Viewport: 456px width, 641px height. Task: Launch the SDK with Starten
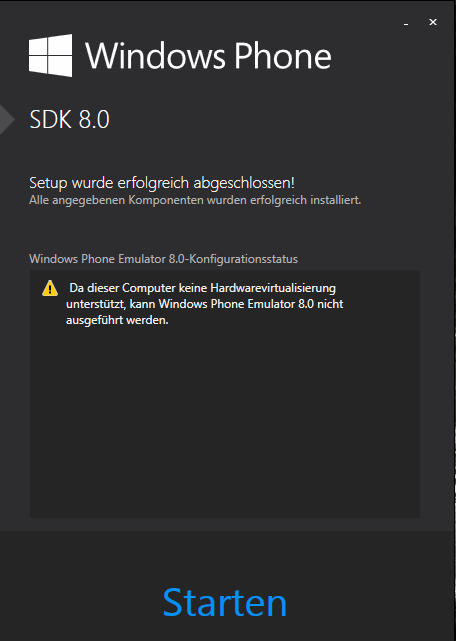(225, 603)
